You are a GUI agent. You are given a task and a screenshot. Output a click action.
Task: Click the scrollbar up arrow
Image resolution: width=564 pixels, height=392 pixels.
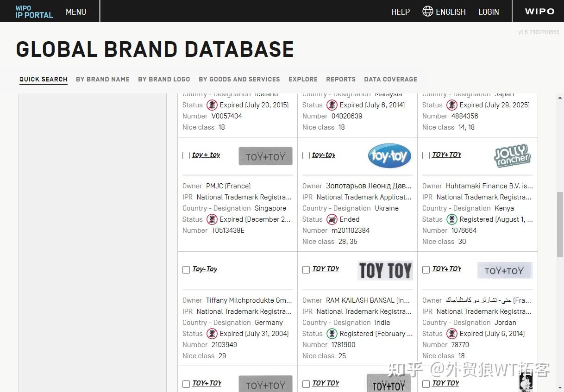559,97
